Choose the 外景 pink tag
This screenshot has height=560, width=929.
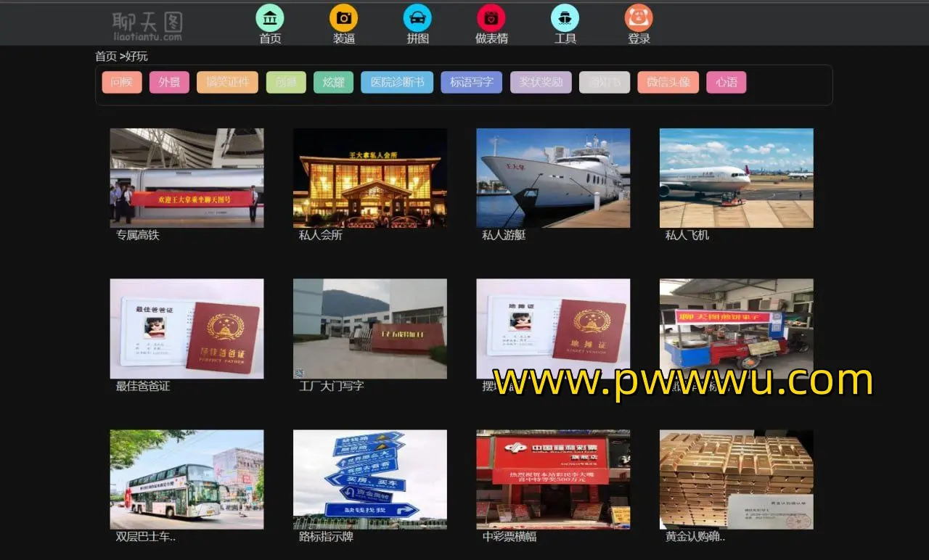[169, 82]
